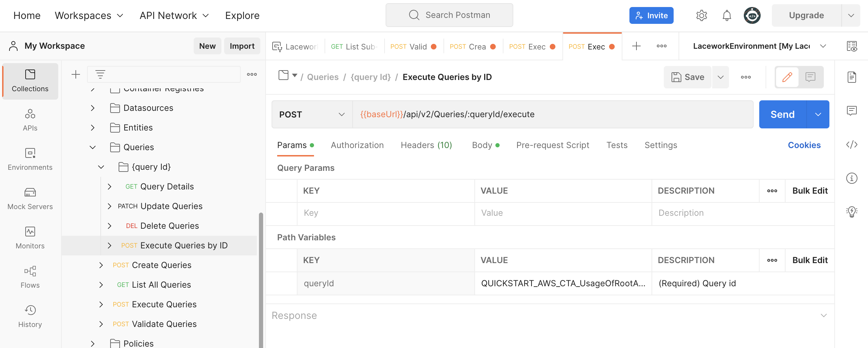868x348 pixels.
Task: Open the documentation panel on the right sidebar
Action: click(852, 78)
